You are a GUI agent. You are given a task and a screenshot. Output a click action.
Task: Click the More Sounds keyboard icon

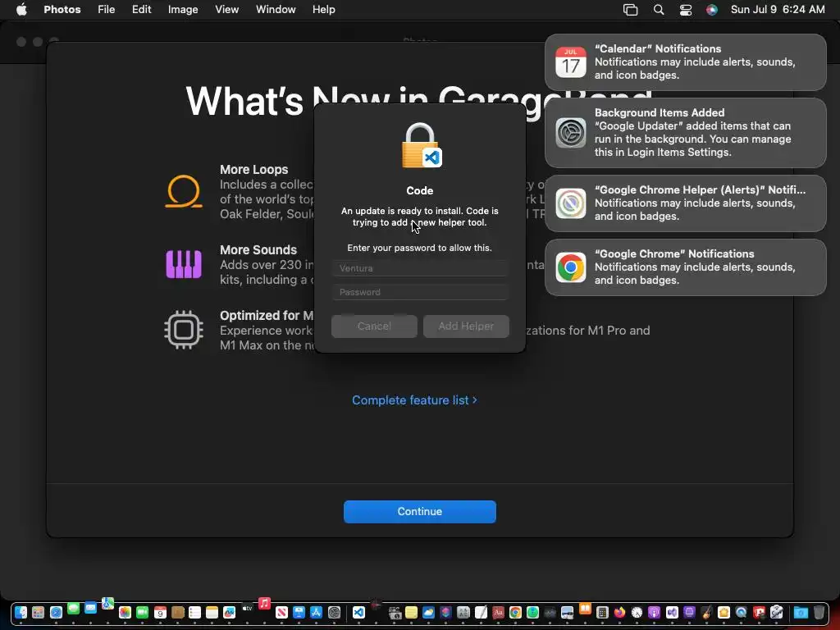pos(183,264)
